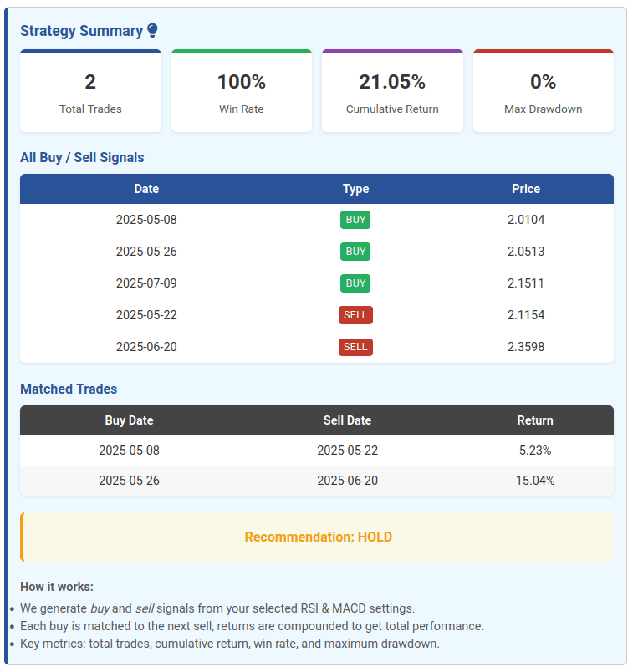Sort by the Price column header
Viewport: 633px width, 672px height.
(526, 189)
